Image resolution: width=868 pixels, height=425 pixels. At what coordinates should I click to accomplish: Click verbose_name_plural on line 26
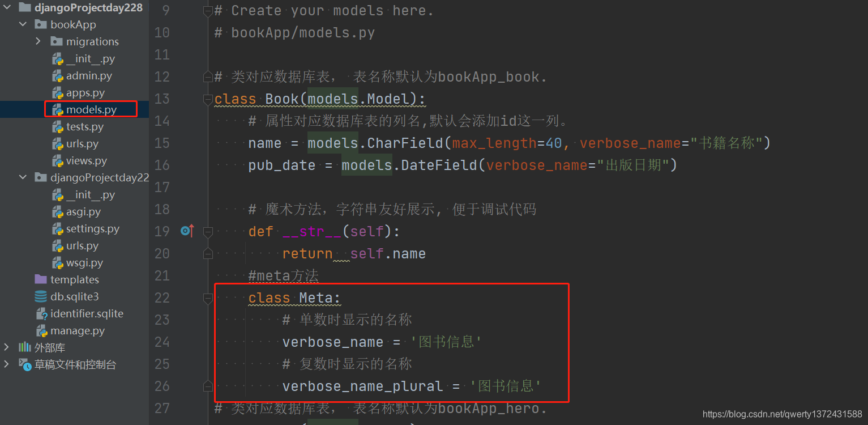362,386
